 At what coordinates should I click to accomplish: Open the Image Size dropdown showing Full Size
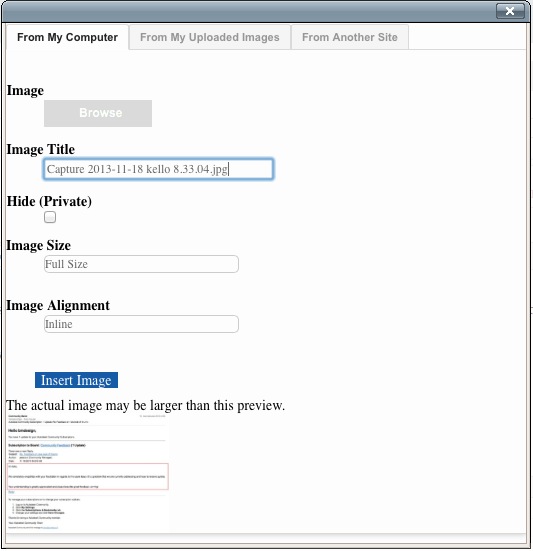click(141, 264)
